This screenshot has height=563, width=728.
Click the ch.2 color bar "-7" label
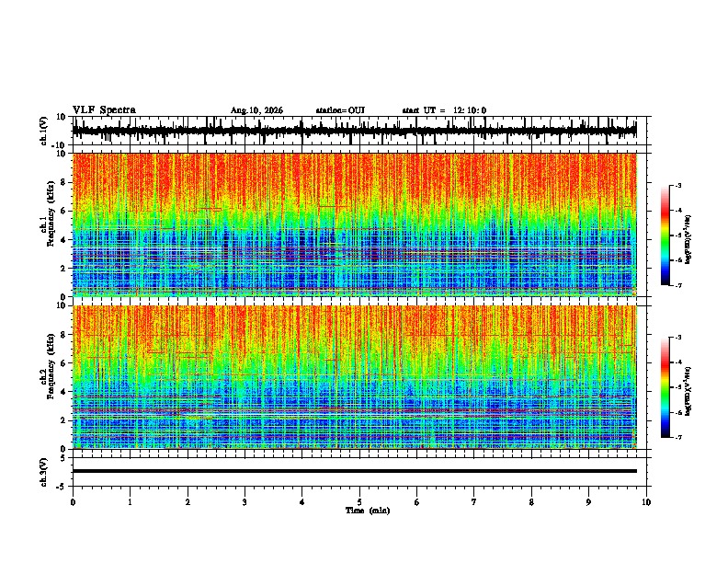[x=677, y=438]
